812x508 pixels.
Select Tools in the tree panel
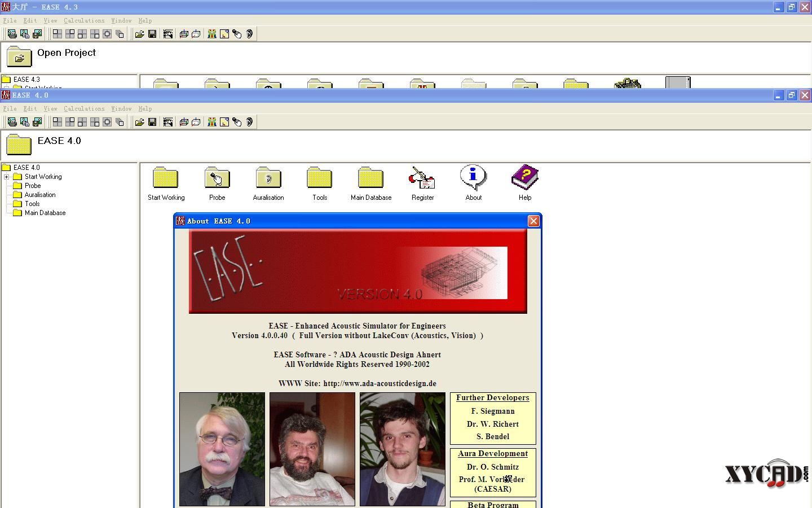(x=32, y=204)
